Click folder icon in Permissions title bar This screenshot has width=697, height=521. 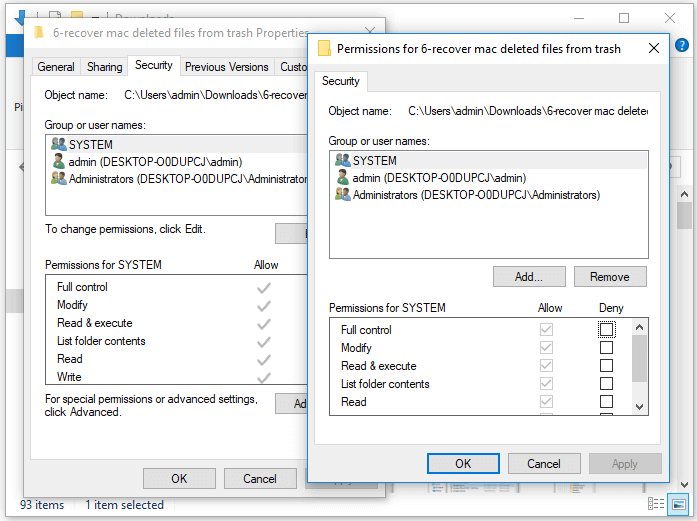click(324, 48)
